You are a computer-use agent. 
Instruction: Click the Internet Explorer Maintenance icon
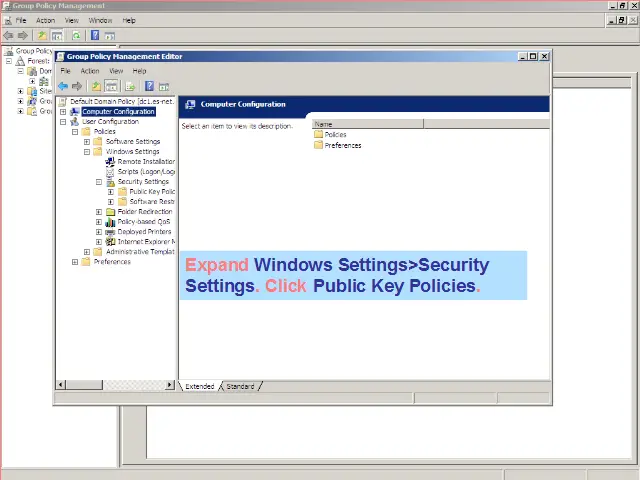[x=110, y=242]
